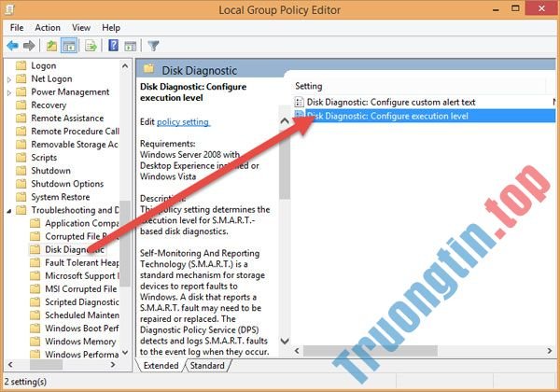
Task: Open Help via the question mark icon
Action: click(113, 45)
